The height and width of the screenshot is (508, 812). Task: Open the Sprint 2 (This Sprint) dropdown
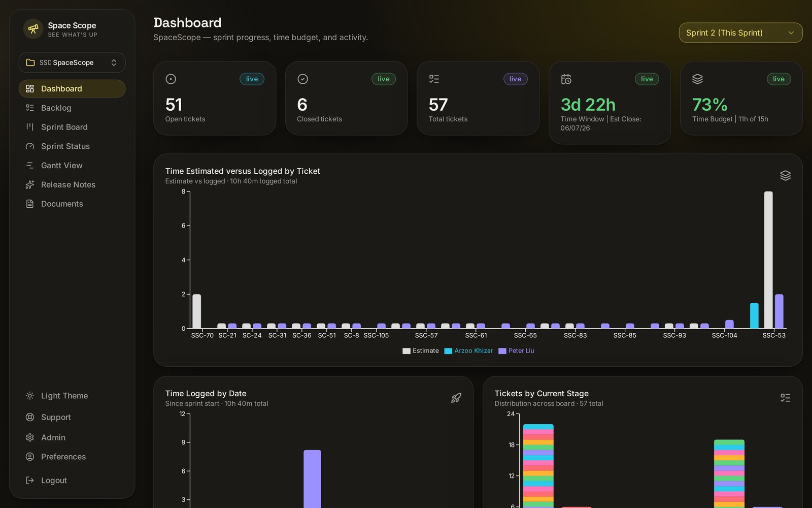click(x=740, y=33)
